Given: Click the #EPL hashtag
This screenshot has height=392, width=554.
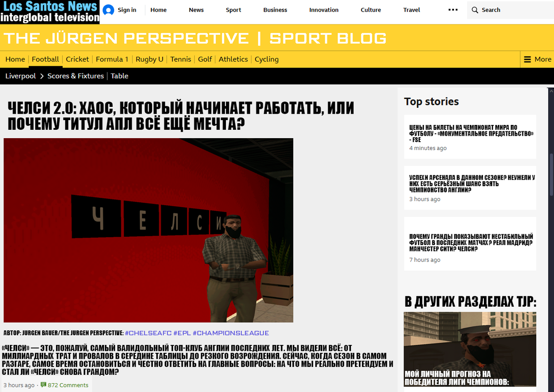Looking at the screenshot, I should [x=182, y=333].
